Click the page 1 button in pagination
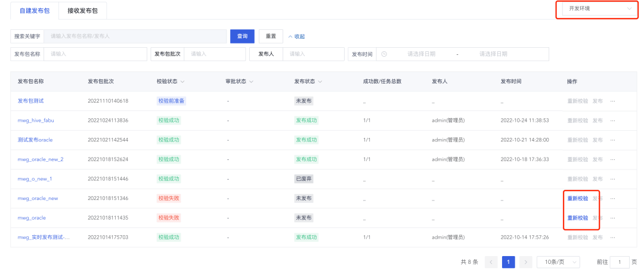 tap(508, 261)
